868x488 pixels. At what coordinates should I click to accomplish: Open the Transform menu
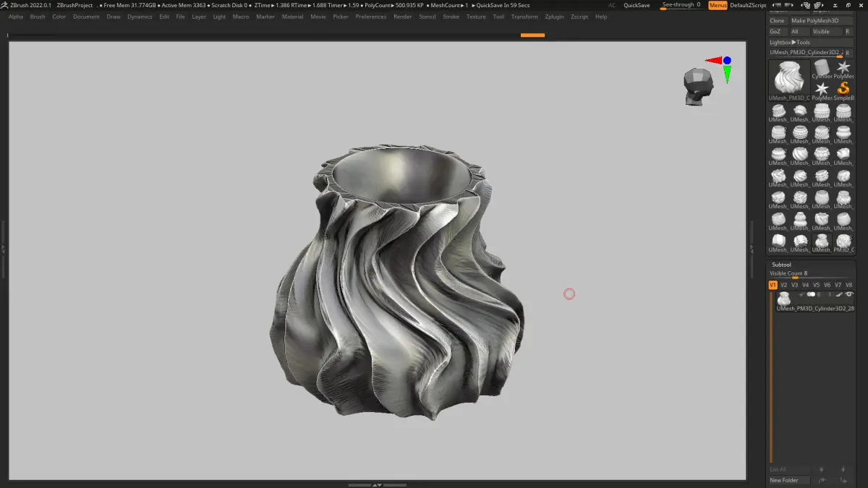(524, 17)
